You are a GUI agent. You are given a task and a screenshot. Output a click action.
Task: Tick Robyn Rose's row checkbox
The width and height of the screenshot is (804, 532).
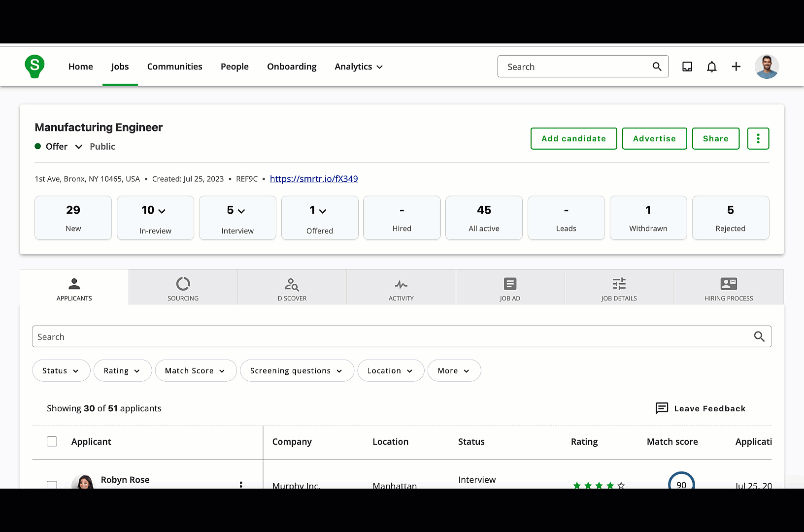[52, 485]
